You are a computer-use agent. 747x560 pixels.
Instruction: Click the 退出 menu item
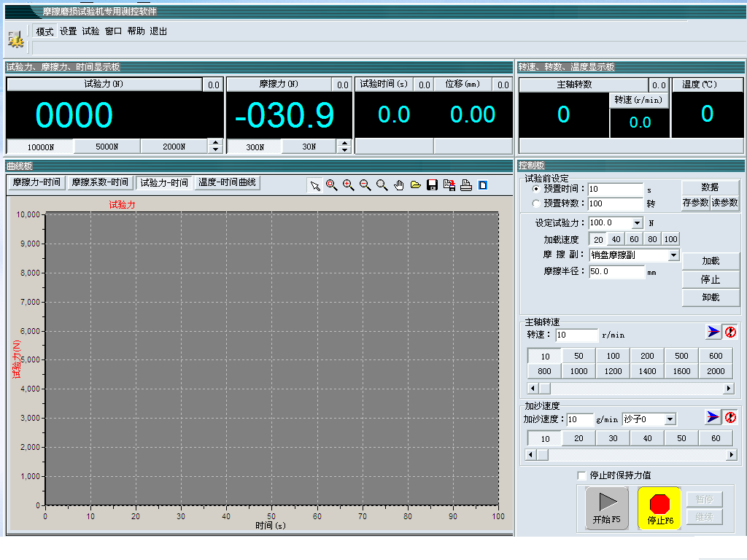tap(158, 31)
